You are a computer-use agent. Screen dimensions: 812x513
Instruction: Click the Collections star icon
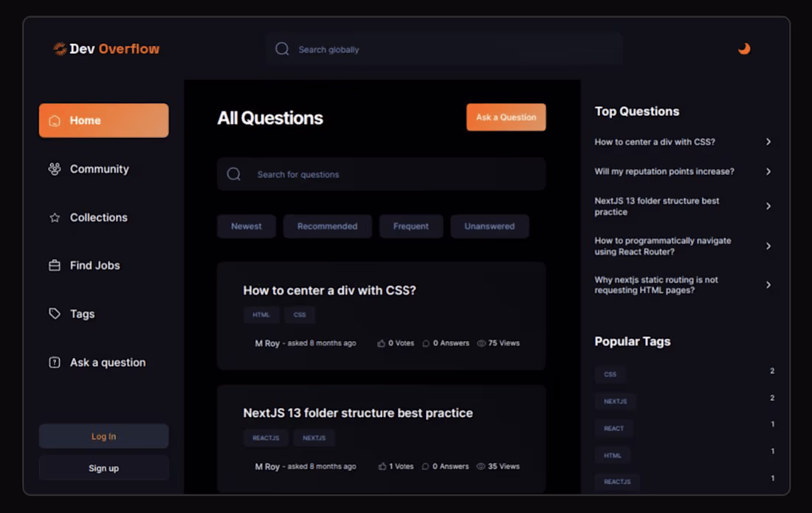pos(53,217)
